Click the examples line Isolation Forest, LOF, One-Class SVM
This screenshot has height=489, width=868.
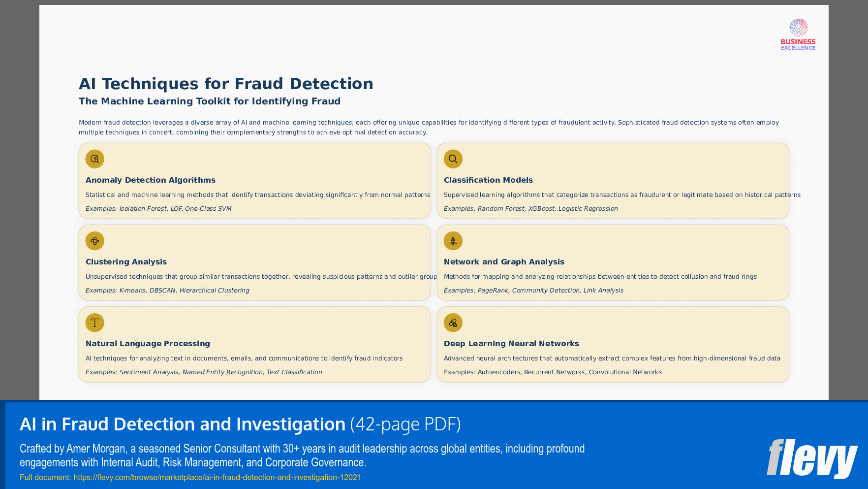click(x=158, y=209)
